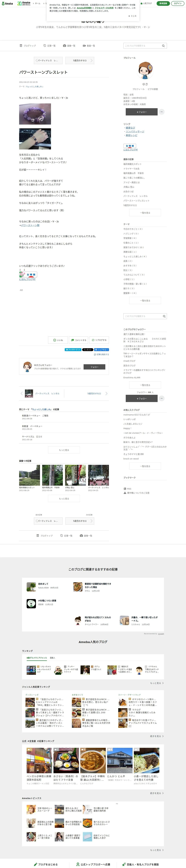Click the 記事を報告する link

click(101, 354)
